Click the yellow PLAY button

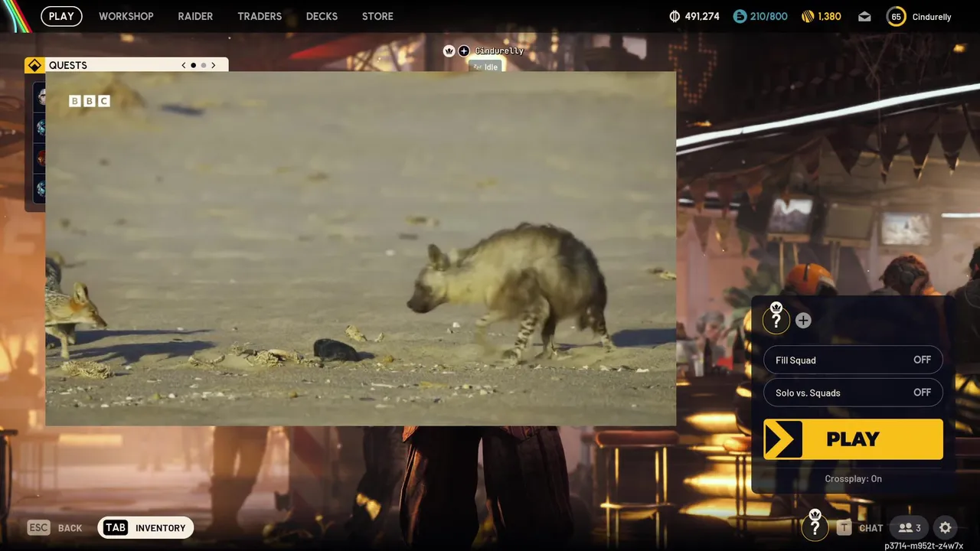tap(853, 439)
